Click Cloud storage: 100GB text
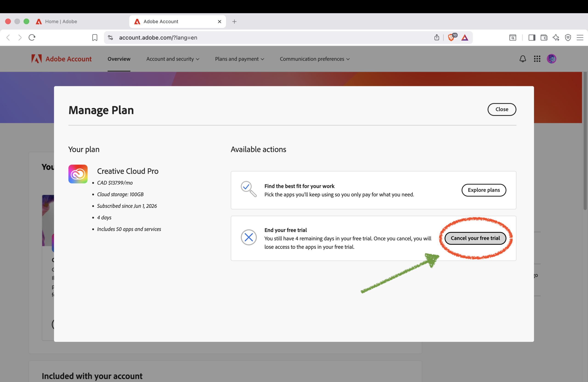 (120, 194)
